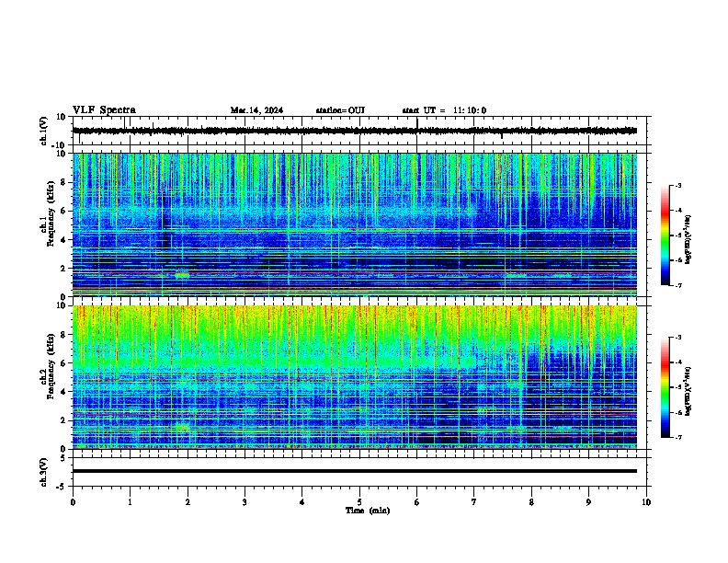Click the 'VLF Spectra' title text

click(104, 110)
